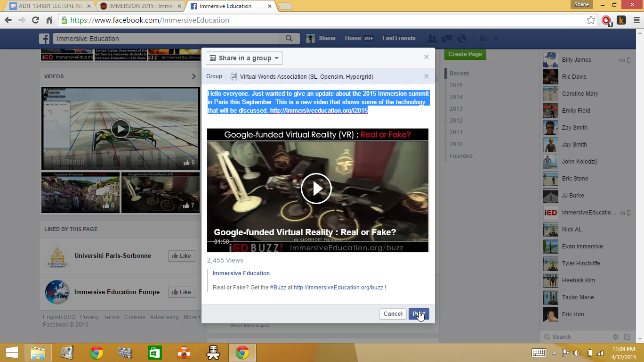
Task: Open More dropdown in footer links
Action: [192, 317]
